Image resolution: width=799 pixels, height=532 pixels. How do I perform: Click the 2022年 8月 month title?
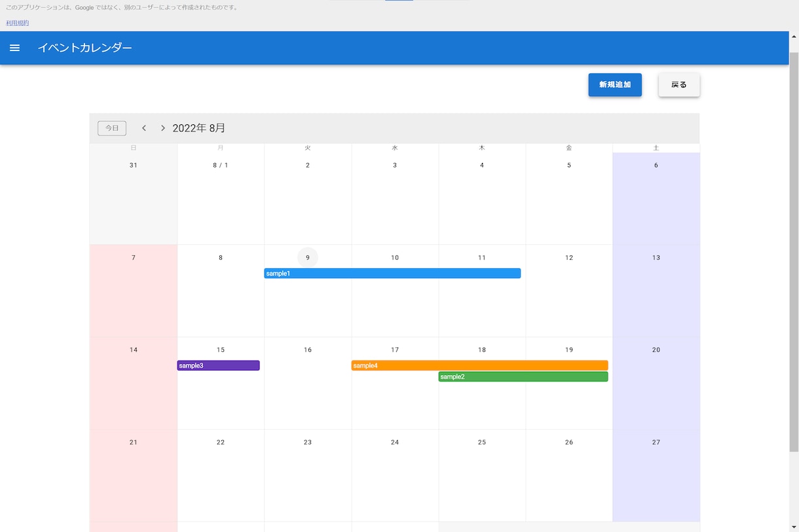click(199, 128)
